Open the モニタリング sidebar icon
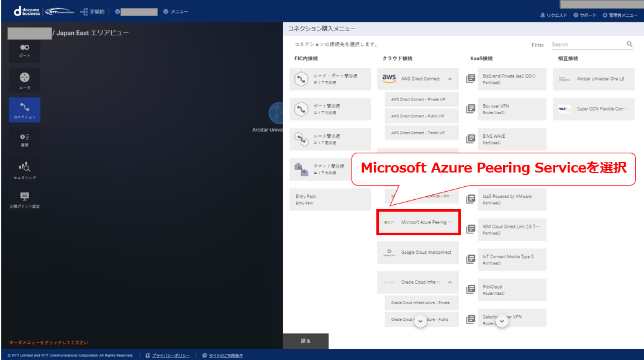Screen dimensions: 644x360 point(25,170)
